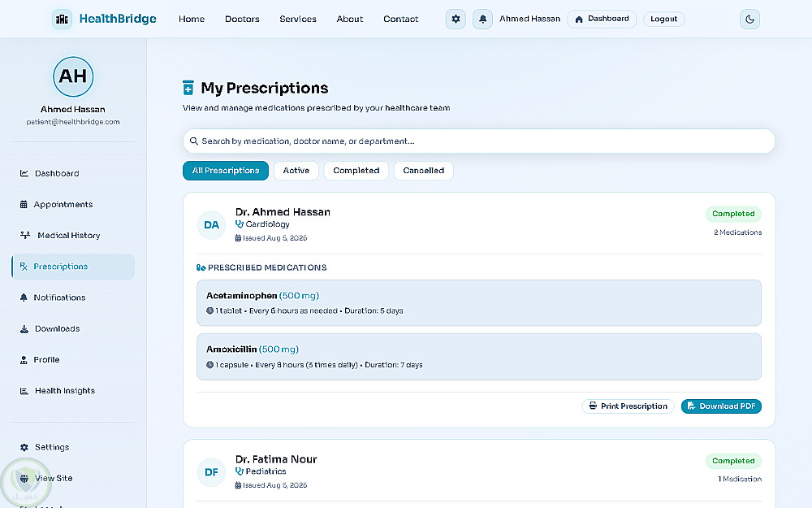
Task: Click the Logout button
Action: (x=664, y=20)
